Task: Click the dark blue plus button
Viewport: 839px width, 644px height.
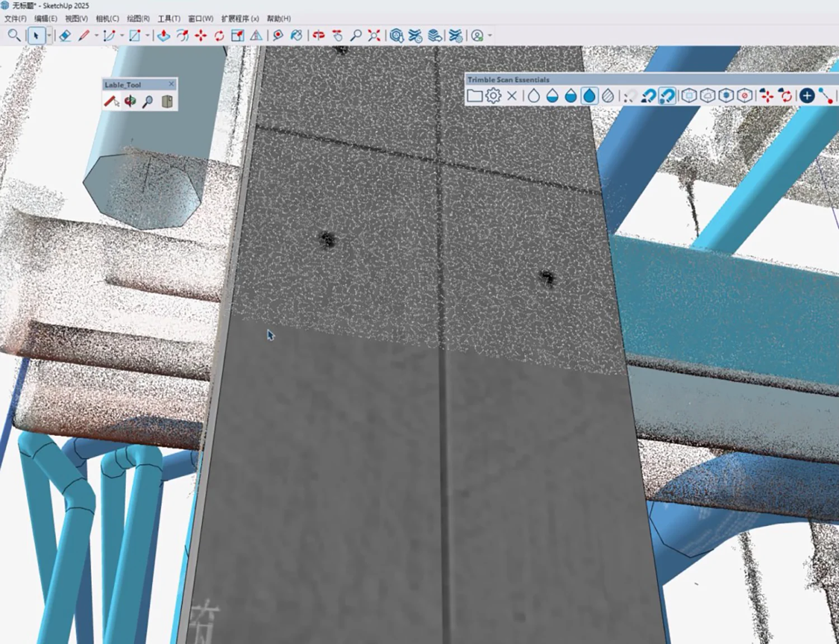Action: click(x=807, y=96)
